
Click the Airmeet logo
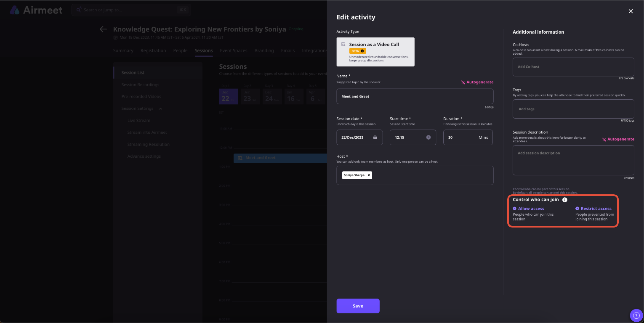pyautogui.click(x=36, y=10)
